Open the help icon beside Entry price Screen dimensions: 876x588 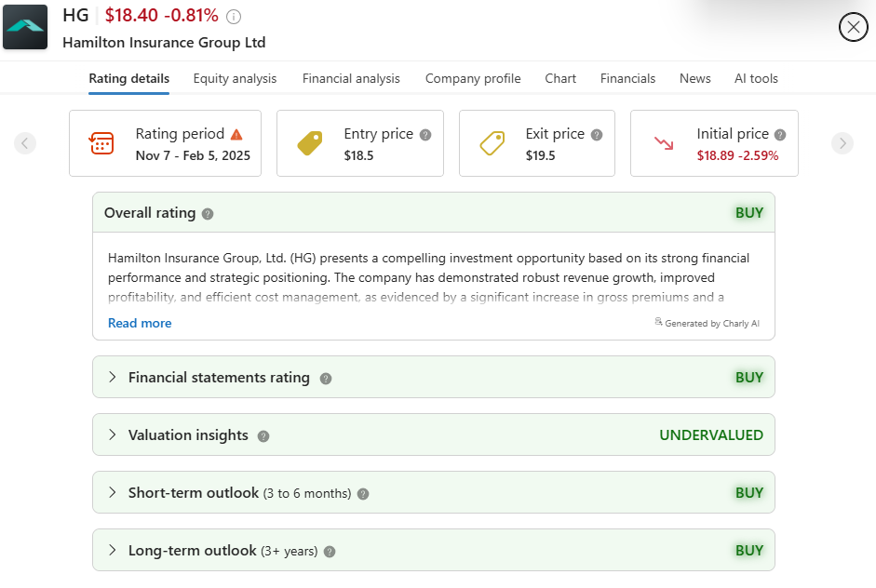(425, 135)
